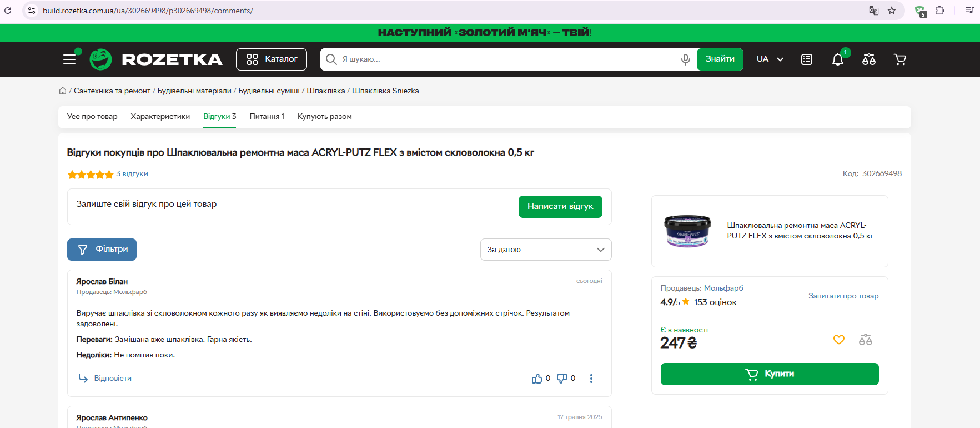Click the Rozetka smiley logo
The height and width of the screenshot is (428, 980).
point(100,59)
